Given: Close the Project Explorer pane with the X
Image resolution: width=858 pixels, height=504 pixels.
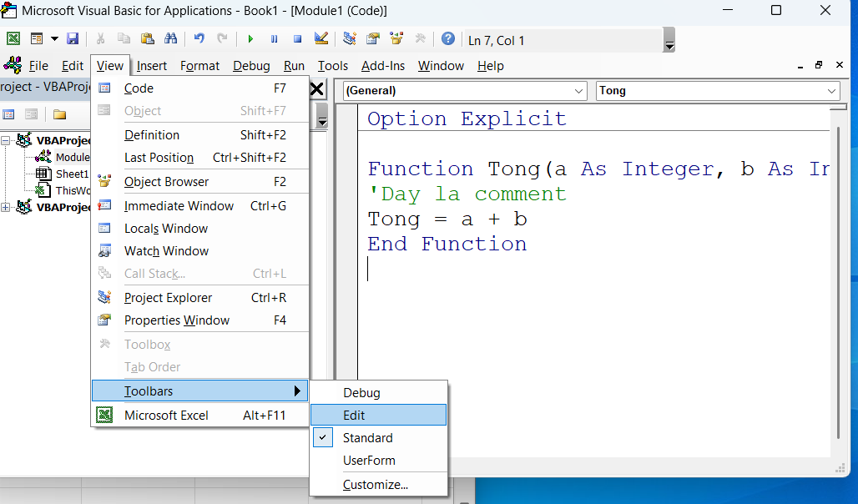Looking at the screenshot, I should (317, 89).
